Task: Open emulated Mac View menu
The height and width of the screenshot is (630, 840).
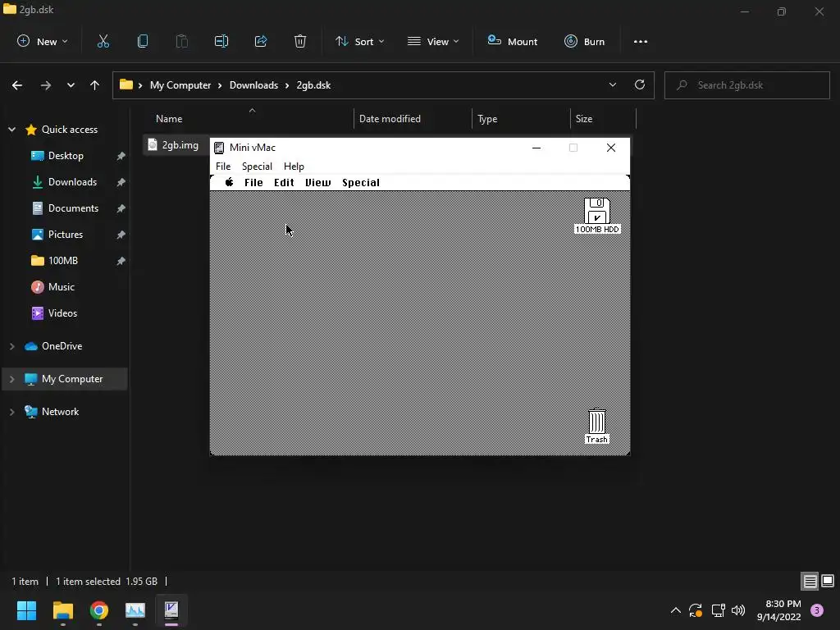Action: (x=317, y=183)
